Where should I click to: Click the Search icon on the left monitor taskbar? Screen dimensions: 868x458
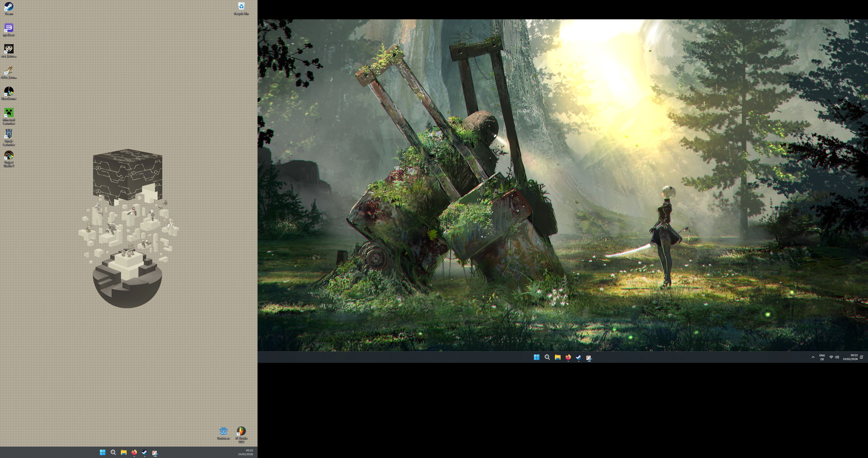113,453
